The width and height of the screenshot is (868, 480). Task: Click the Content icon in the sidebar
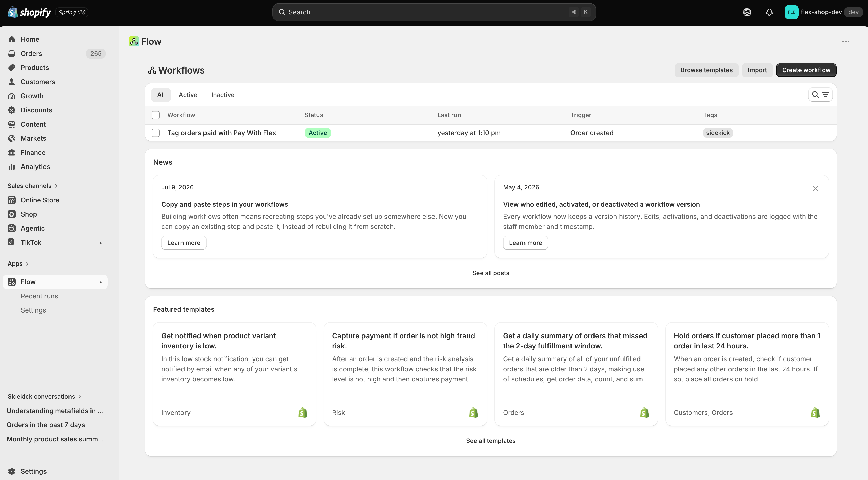pyautogui.click(x=12, y=124)
